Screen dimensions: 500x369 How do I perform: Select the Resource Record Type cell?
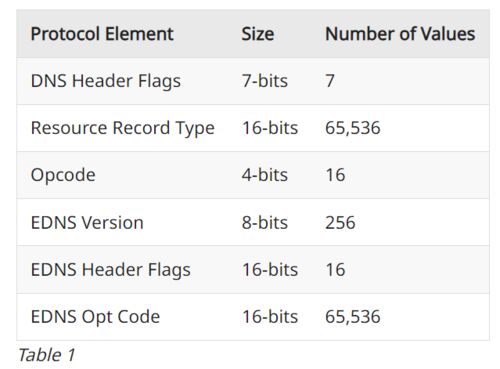click(123, 128)
